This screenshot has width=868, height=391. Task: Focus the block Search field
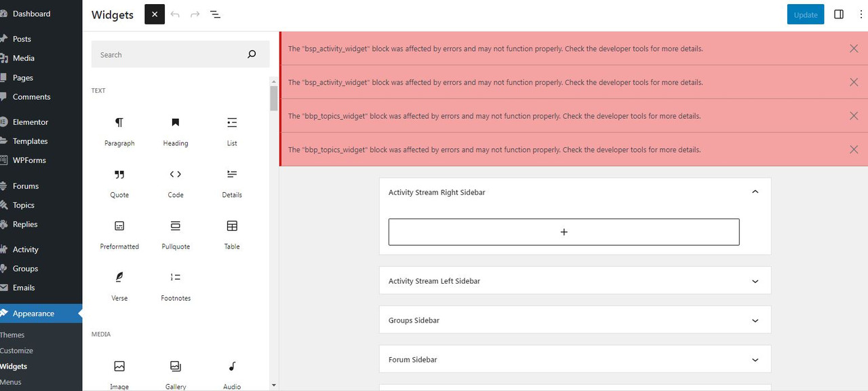pos(180,55)
